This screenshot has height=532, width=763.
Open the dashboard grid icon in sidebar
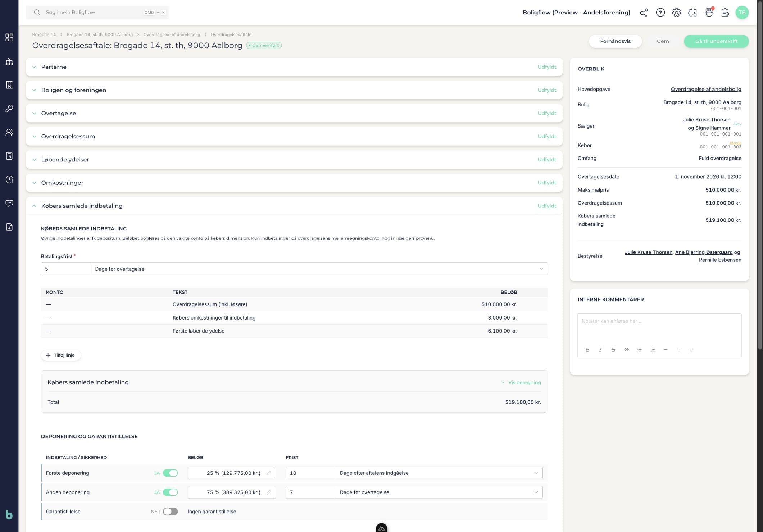(x=9, y=37)
